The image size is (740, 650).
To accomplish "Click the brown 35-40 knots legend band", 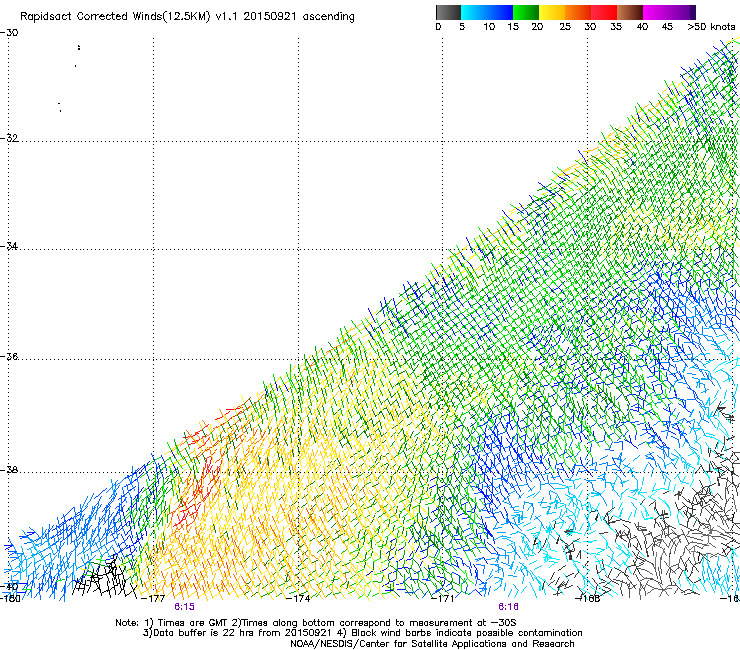I will [630, 12].
